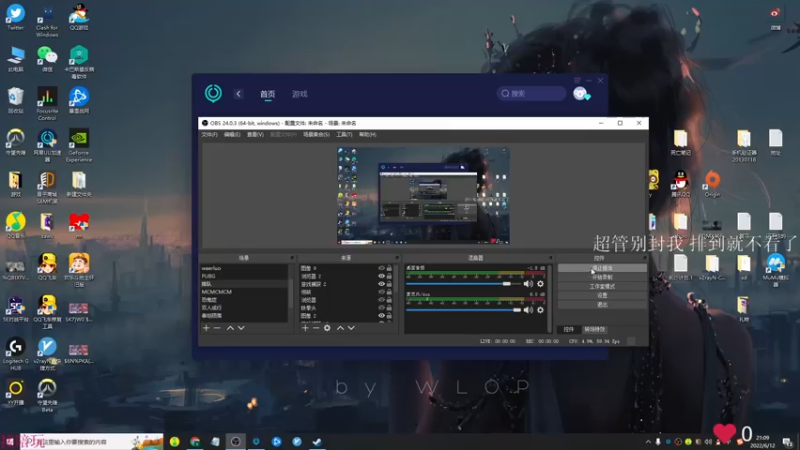Open Steam from the taskbar
800x450 pixels.
317,441
